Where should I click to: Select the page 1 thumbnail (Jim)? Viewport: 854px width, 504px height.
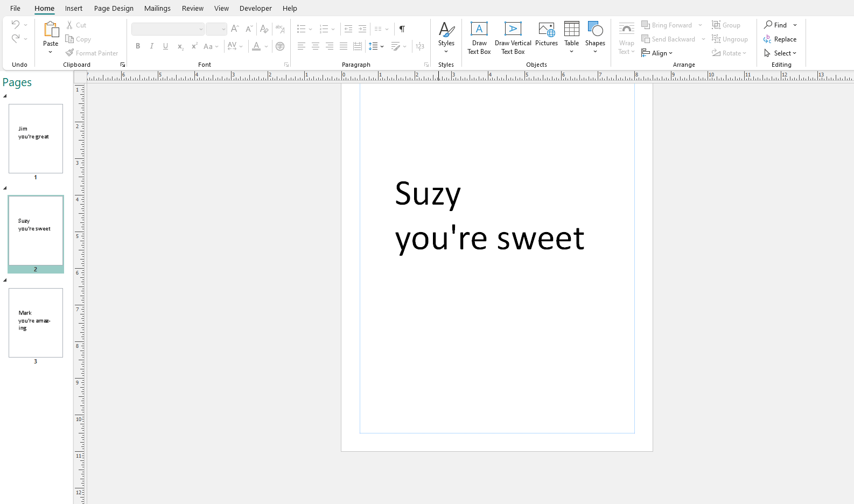pyautogui.click(x=36, y=138)
